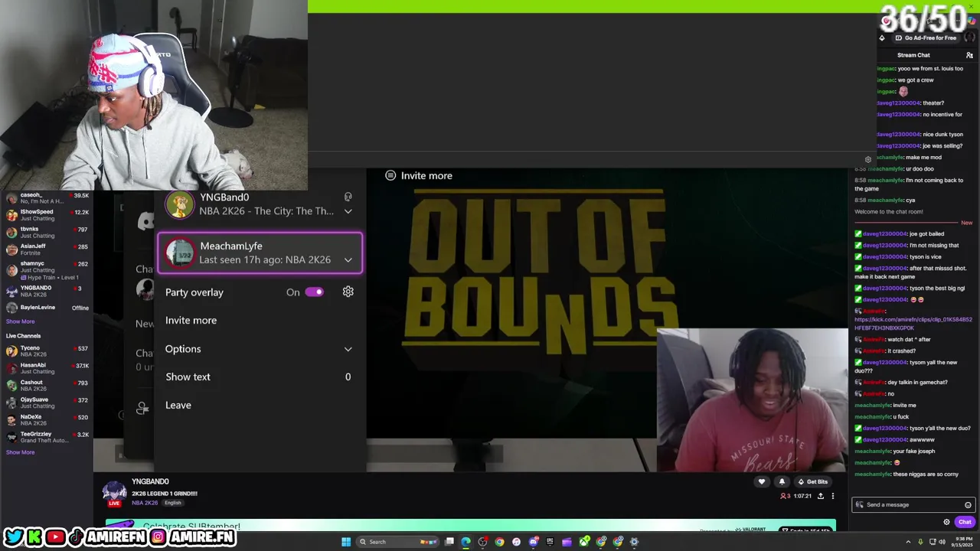
Task: Open Cashout live channel in sidebar
Action: pyautogui.click(x=47, y=386)
